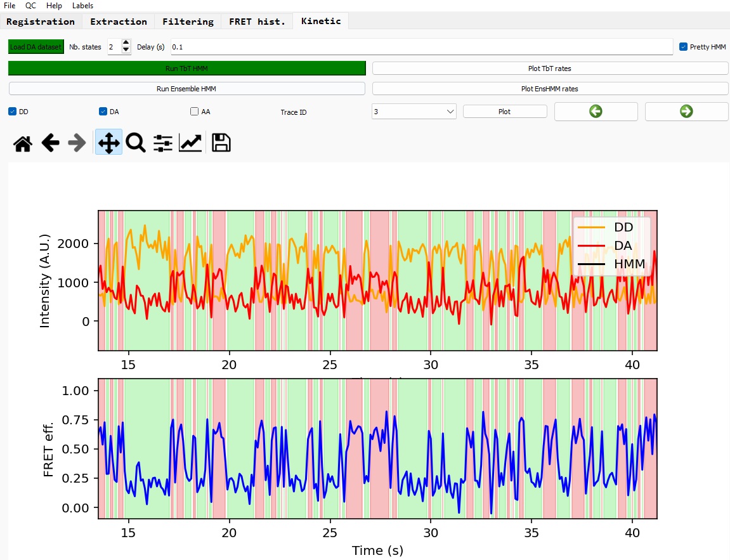Open the QC menu
730x560 pixels.
[x=30, y=6]
